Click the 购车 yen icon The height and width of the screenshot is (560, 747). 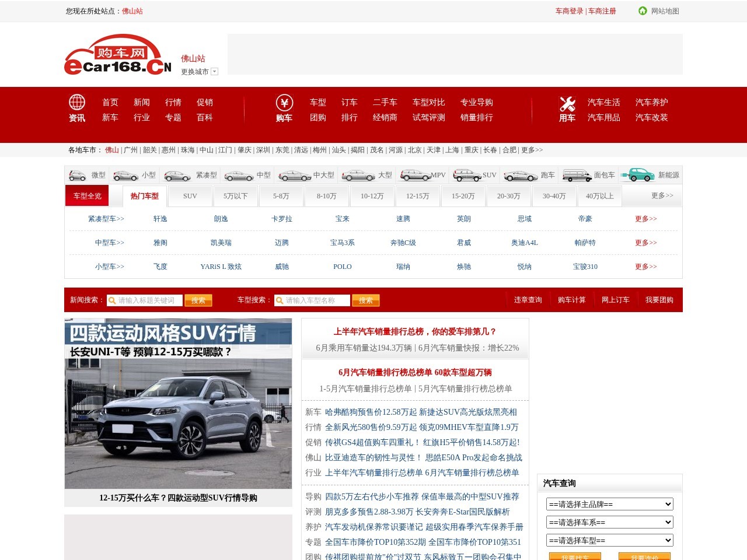click(x=284, y=103)
